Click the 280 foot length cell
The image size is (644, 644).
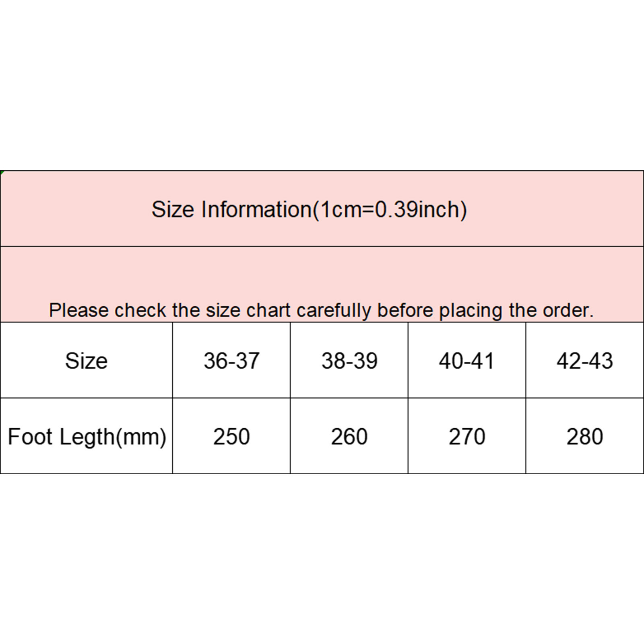point(585,437)
